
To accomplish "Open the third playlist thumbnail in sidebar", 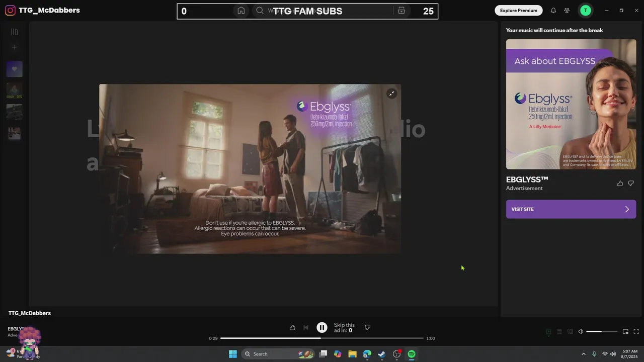I will click(x=15, y=112).
